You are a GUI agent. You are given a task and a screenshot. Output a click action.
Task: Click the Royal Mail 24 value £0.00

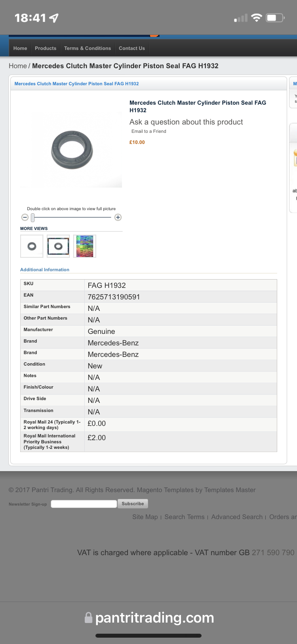tap(97, 424)
